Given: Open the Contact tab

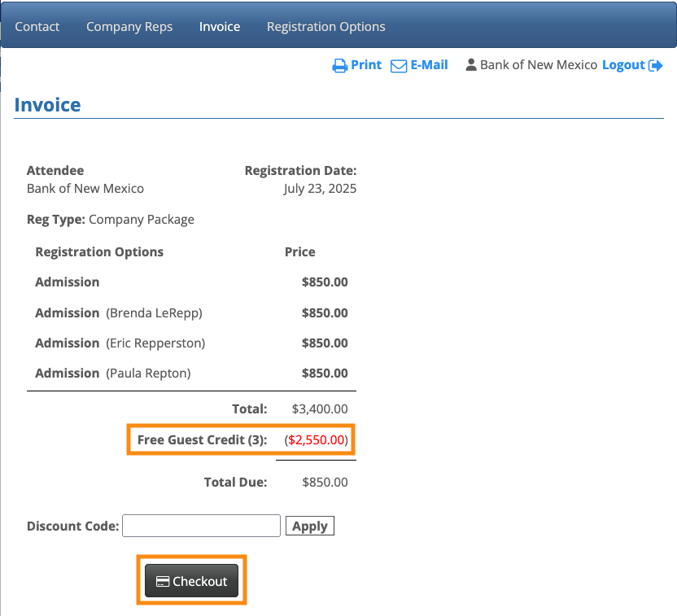Looking at the screenshot, I should (37, 27).
